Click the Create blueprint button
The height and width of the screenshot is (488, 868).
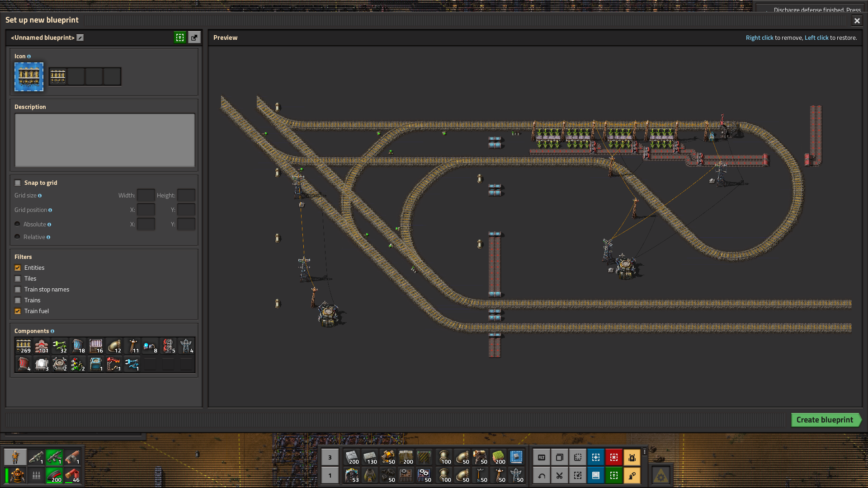pyautogui.click(x=826, y=420)
